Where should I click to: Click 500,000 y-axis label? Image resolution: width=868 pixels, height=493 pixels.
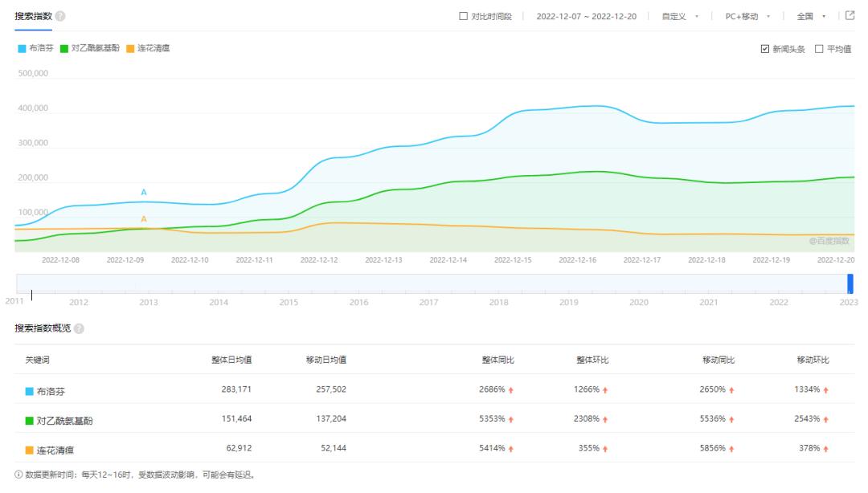33,73
